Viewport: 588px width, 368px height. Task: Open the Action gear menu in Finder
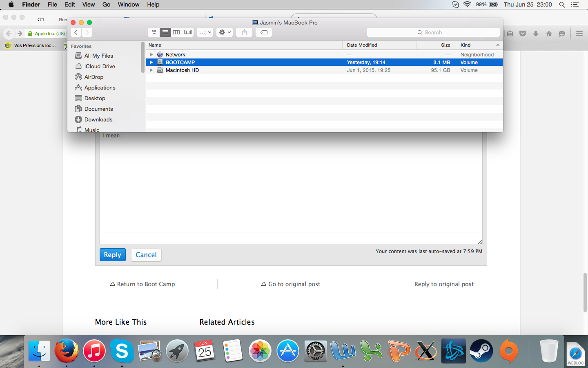point(225,32)
